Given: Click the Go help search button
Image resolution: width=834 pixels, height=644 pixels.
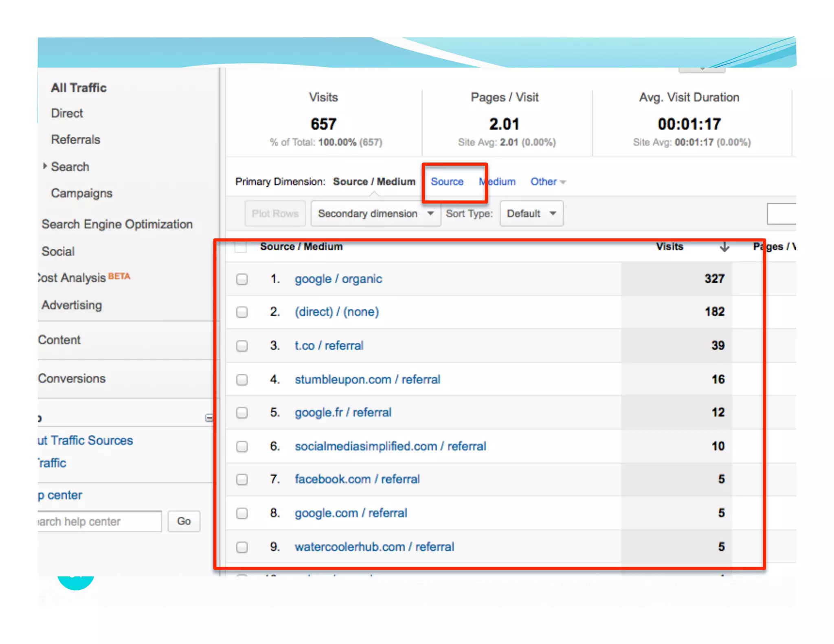Looking at the screenshot, I should (x=184, y=521).
